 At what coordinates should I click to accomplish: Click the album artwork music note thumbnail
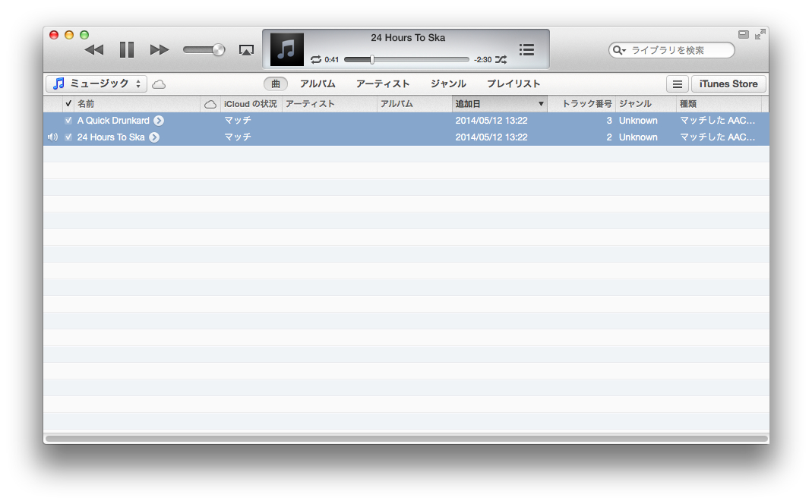pos(287,49)
